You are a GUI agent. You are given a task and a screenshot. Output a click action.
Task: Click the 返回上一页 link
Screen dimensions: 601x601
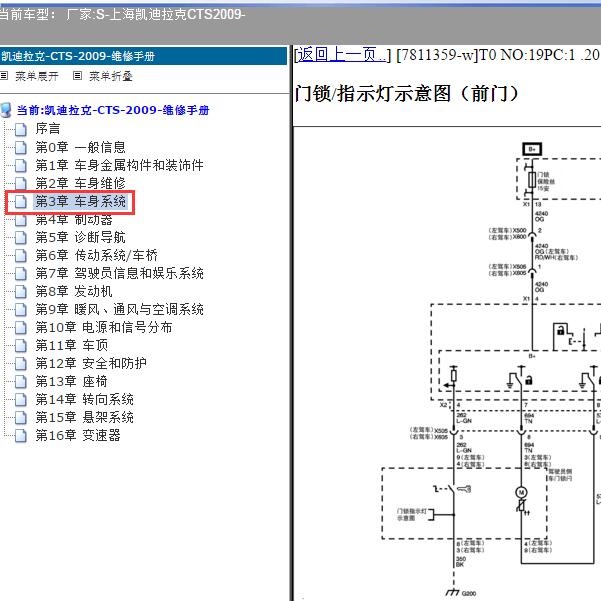(342, 55)
